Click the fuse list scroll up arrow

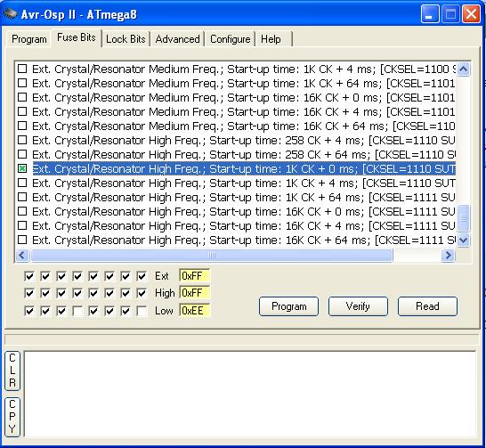coord(464,69)
